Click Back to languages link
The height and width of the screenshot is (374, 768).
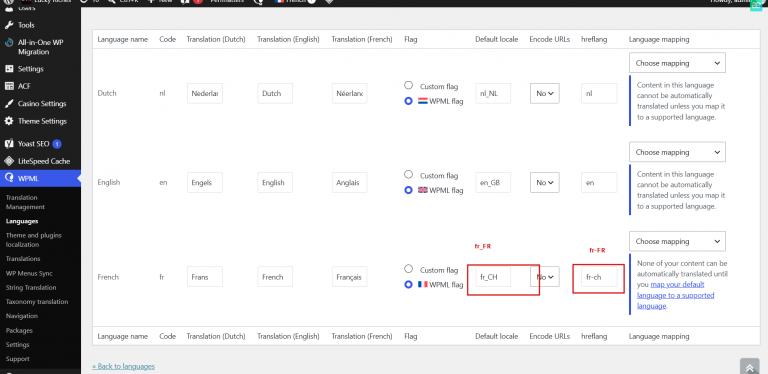123,366
